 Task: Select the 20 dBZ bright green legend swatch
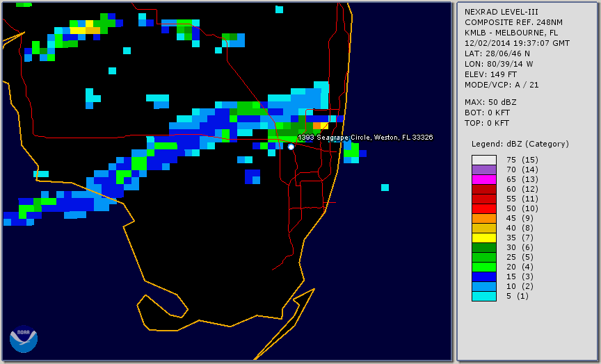(x=484, y=267)
